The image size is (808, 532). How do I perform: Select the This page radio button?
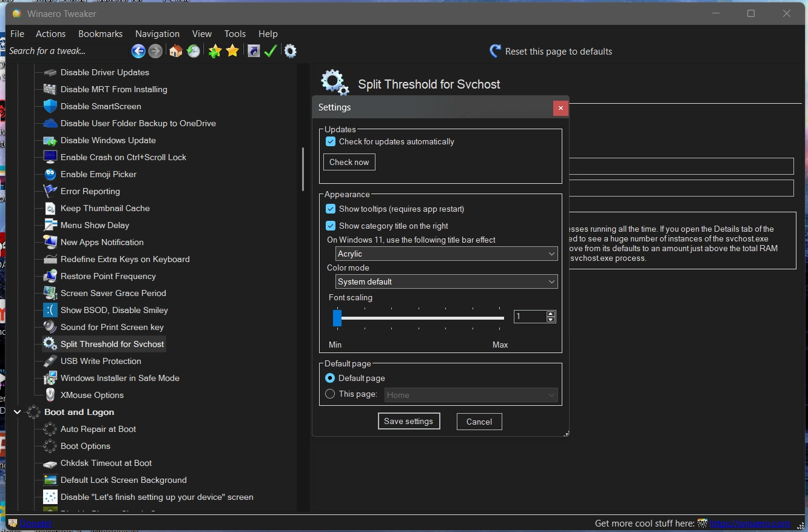tap(330, 394)
